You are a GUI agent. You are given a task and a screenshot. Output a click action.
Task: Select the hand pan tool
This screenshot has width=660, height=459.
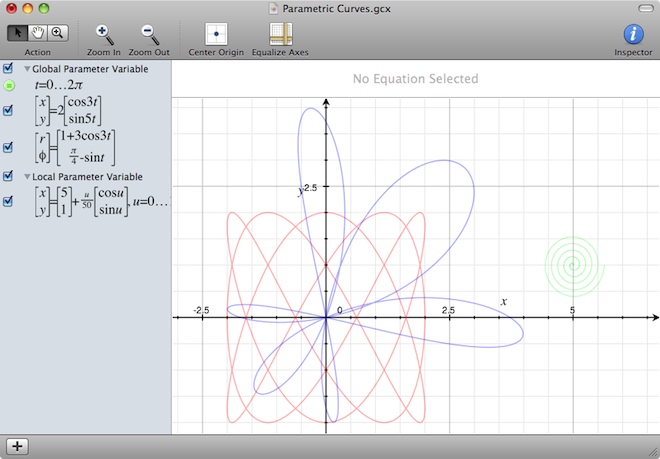(38, 32)
